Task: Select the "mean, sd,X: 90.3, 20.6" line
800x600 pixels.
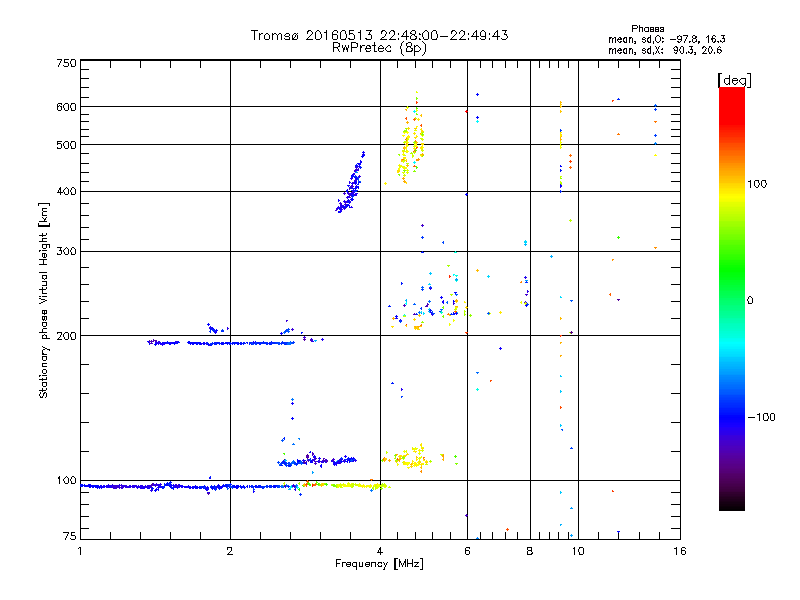Action: click(665, 50)
